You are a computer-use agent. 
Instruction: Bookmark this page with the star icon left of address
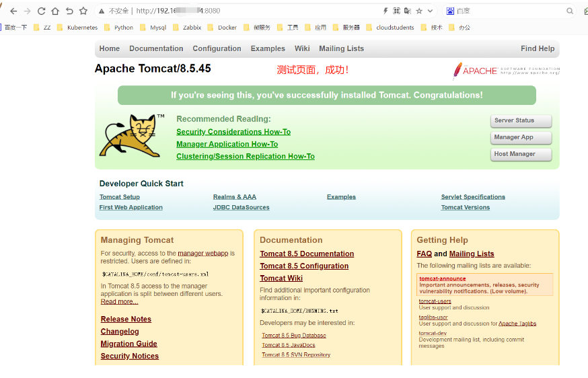[83, 11]
